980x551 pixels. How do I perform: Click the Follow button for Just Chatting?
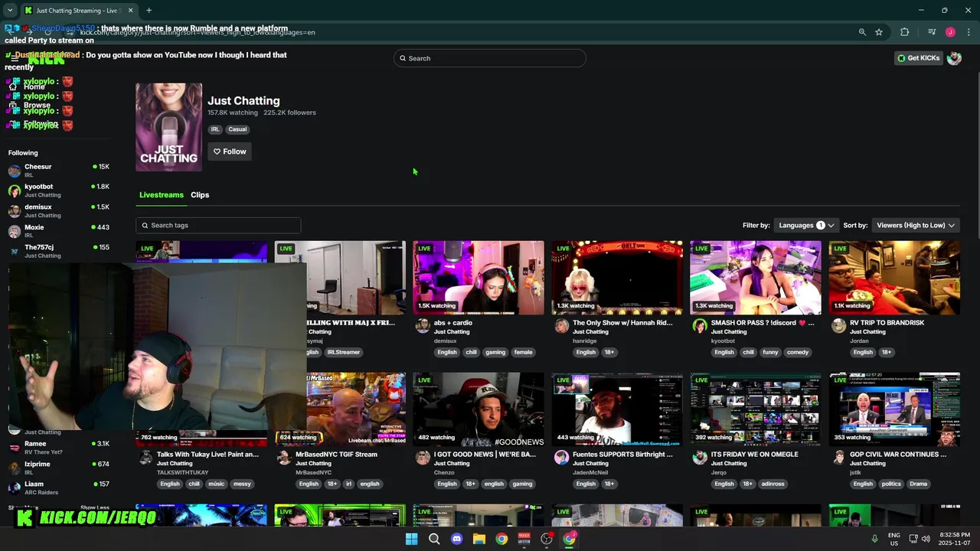230,152
